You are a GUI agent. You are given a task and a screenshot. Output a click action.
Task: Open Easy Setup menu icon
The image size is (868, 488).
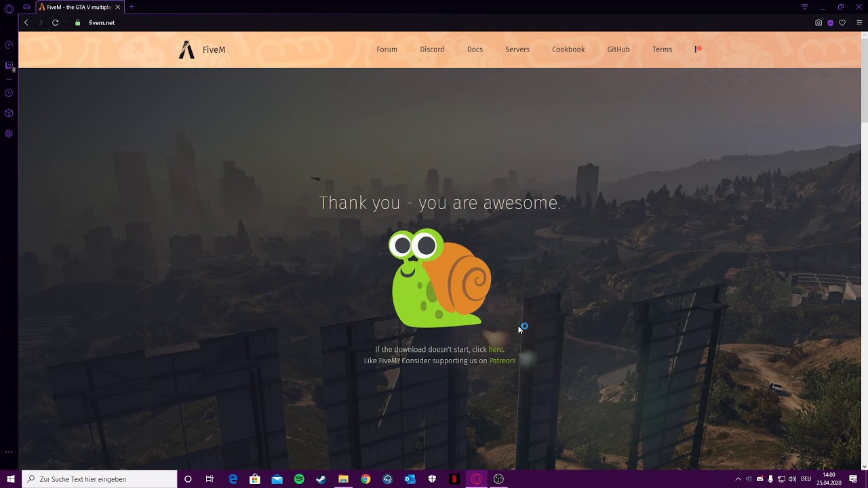pos(859,22)
